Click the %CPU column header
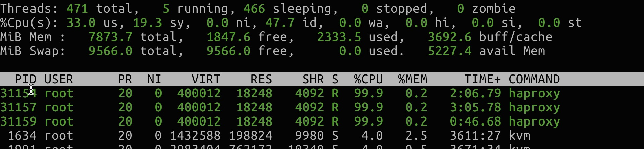The height and width of the screenshot is (149, 644). point(368,79)
